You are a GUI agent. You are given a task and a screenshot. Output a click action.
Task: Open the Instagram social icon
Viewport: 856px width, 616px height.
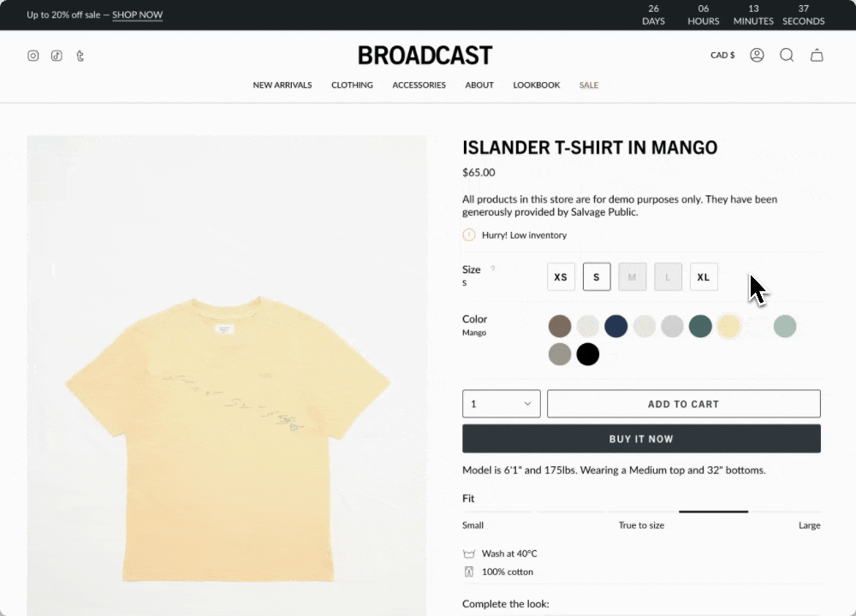33,56
